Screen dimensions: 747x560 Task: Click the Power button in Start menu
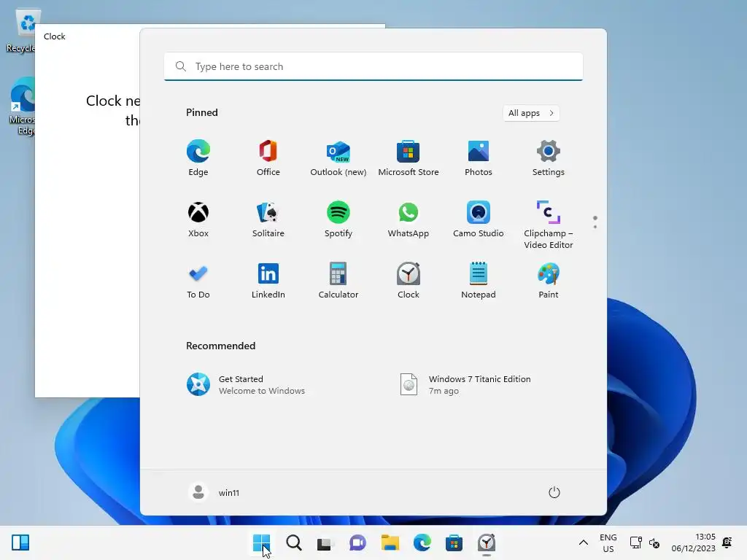pyautogui.click(x=554, y=492)
